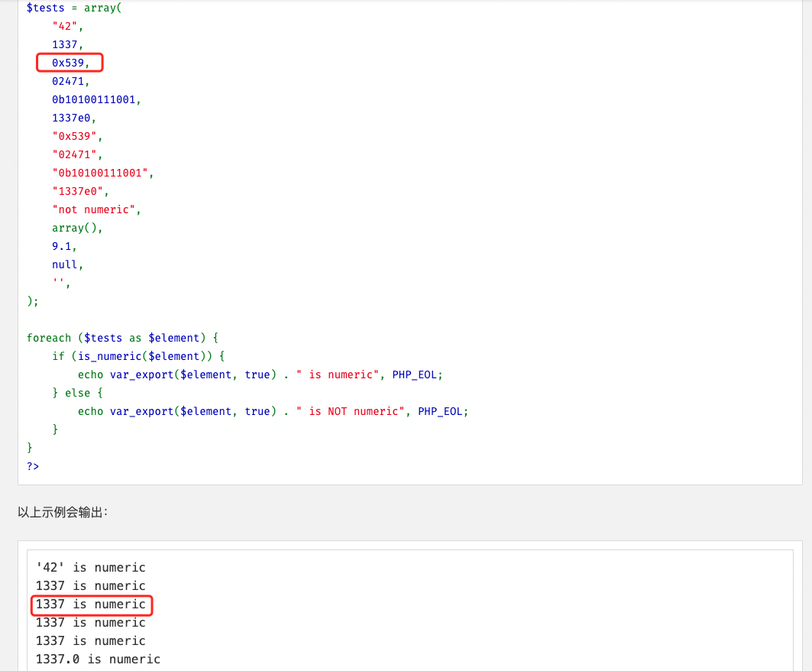Click the closing ?> PHP tag
Screen dimensions: 812x671
pos(33,466)
